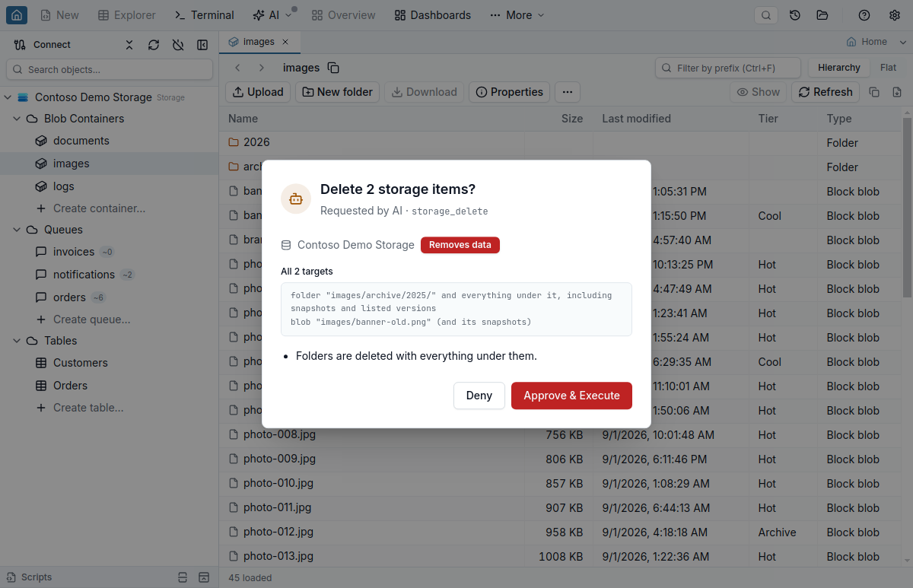Viewport: 913px width, 588px height.
Task: Go forward in folder navigation
Action: (x=261, y=68)
